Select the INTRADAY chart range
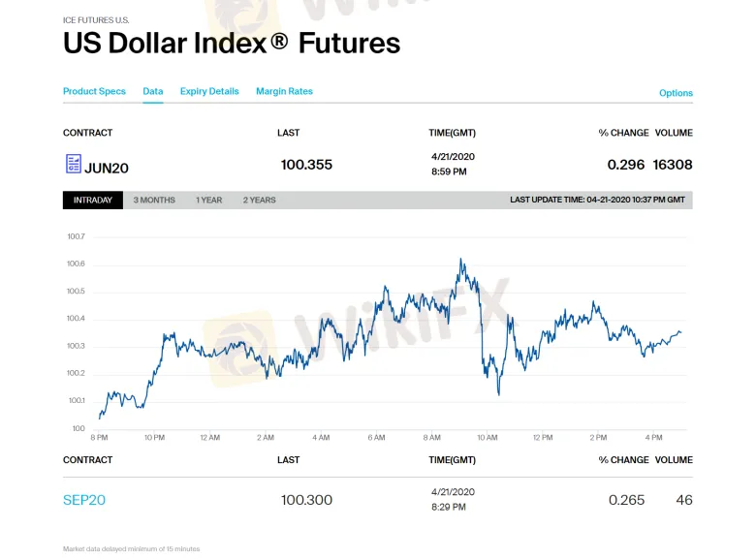The width and height of the screenshot is (756, 559). pos(93,200)
